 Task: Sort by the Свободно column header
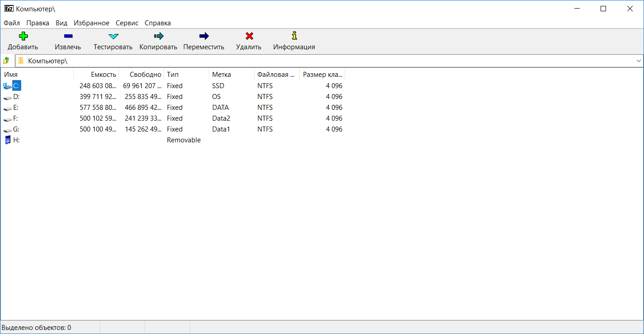click(x=145, y=75)
